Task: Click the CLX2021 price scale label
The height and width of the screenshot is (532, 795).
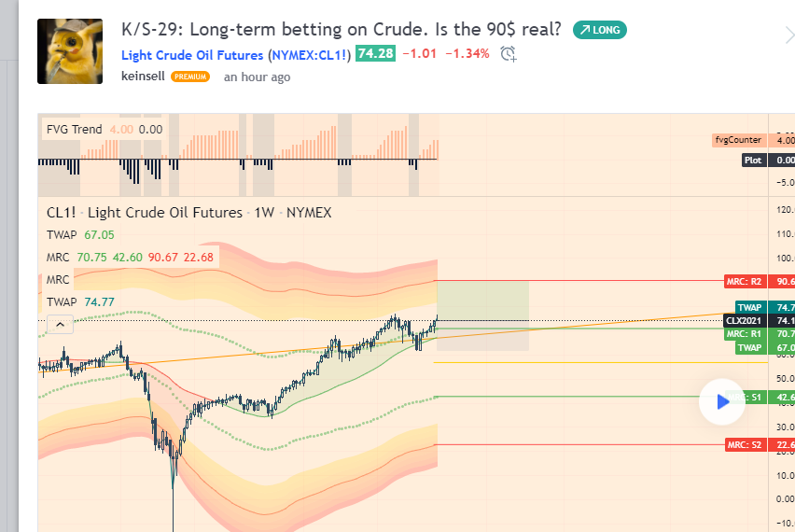Action: (x=745, y=320)
